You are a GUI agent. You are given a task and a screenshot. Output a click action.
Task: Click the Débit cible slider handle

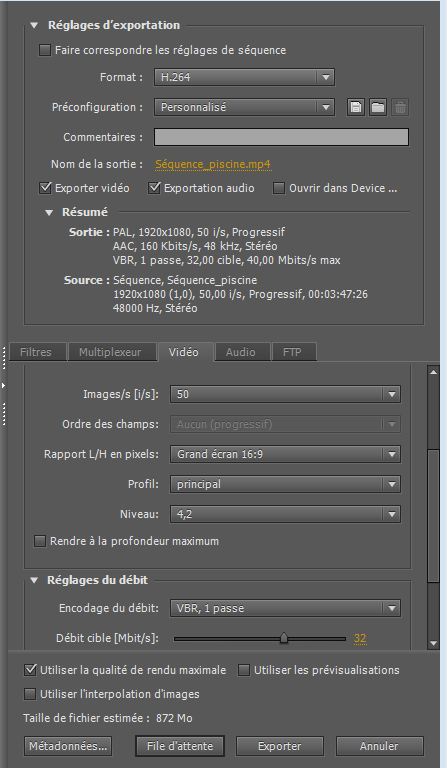click(283, 638)
